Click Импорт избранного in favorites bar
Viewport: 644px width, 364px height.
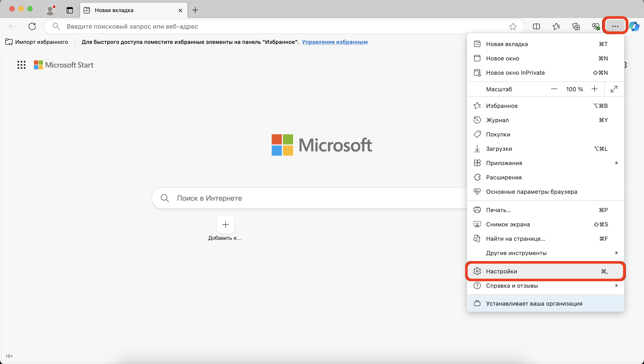(x=36, y=42)
